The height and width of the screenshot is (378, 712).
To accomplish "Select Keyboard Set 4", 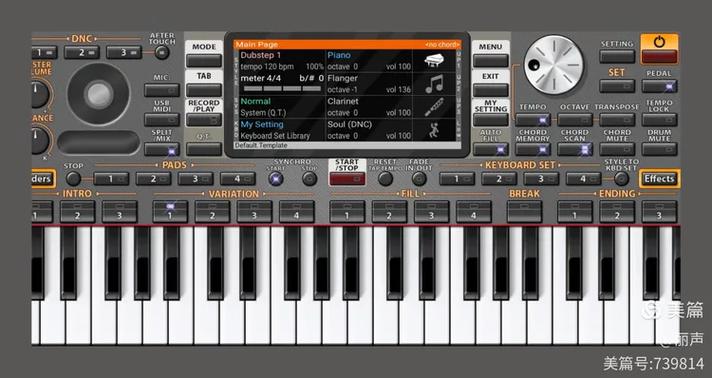I will point(583,179).
